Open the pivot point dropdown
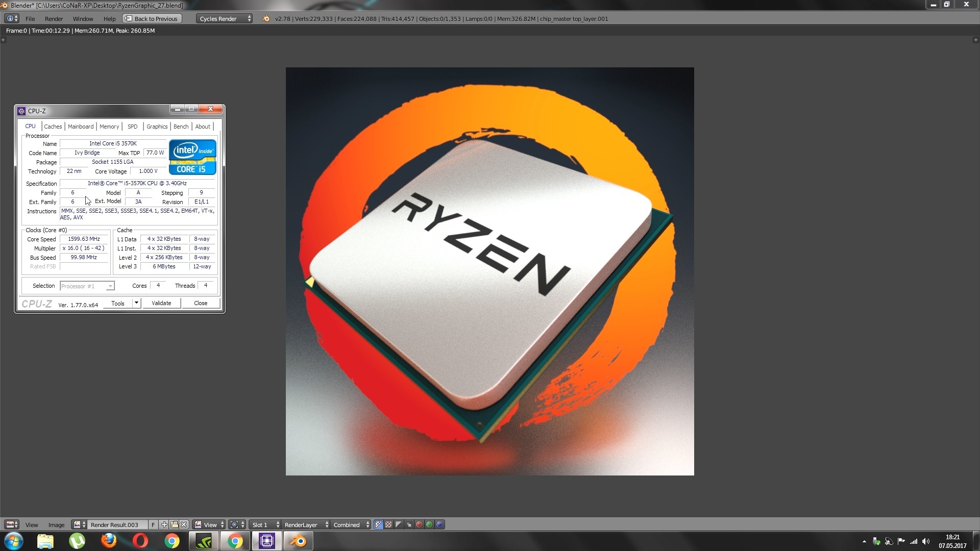980x551 pixels. click(x=237, y=524)
